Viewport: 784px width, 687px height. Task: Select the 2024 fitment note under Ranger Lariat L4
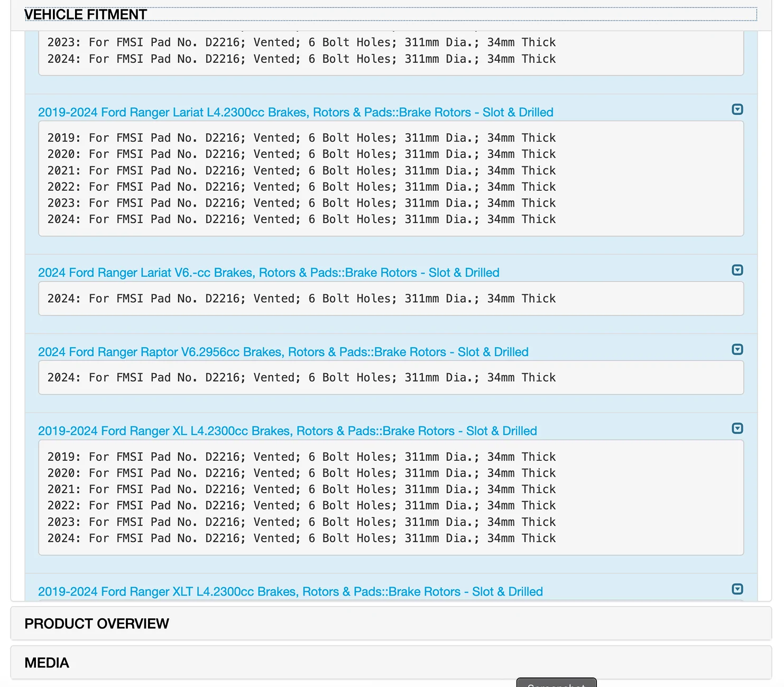tap(302, 219)
